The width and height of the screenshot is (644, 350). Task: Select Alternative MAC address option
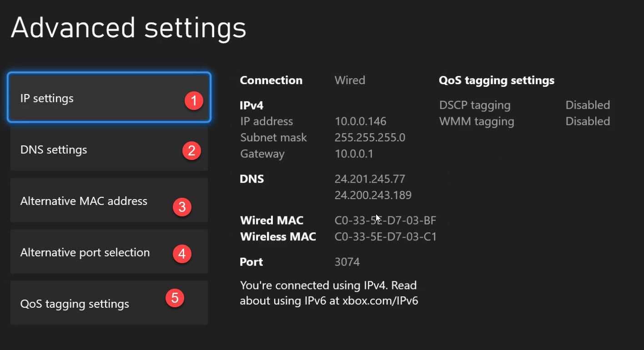tap(109, 200)
